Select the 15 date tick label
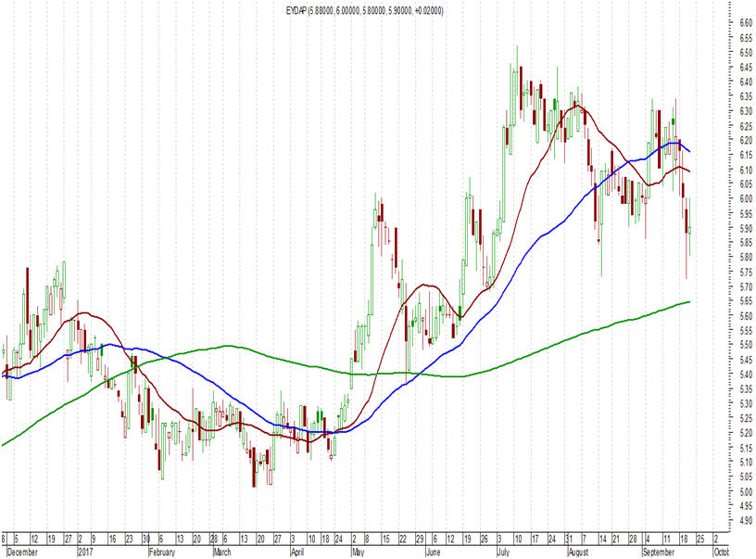 tap(385, 539)
